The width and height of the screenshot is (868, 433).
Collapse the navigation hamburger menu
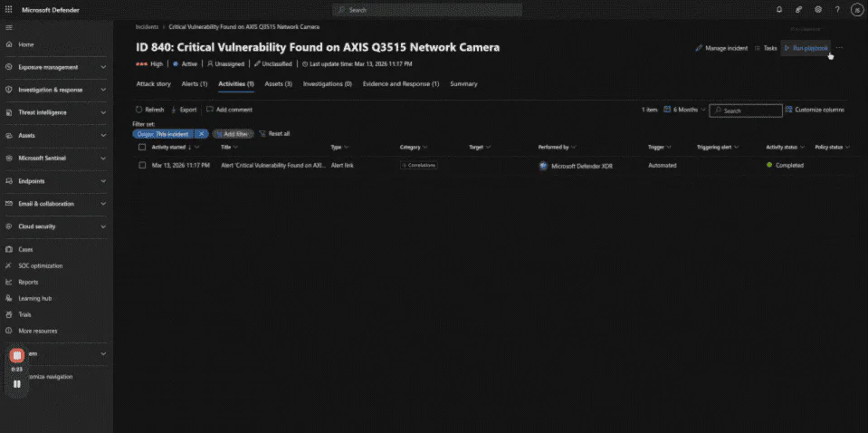tap(9, 27)
